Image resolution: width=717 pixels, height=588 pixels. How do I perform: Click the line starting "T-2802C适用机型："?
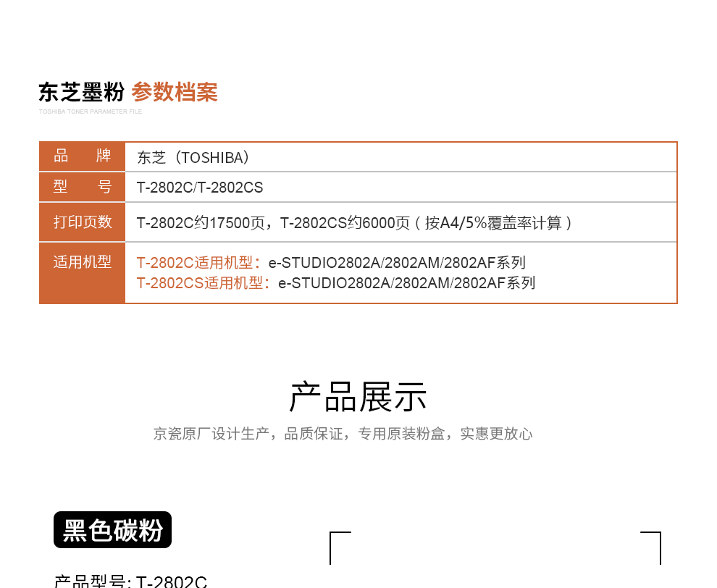click(331, 263)
